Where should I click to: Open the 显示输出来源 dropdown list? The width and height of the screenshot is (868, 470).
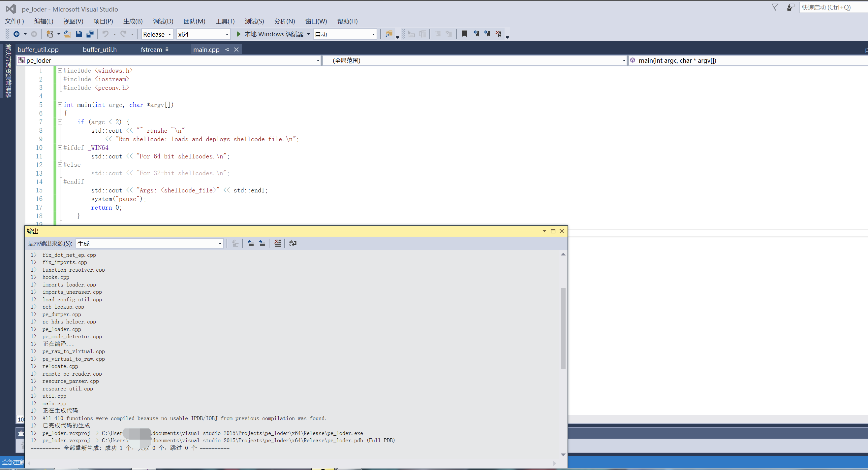(x=219, y=243)
